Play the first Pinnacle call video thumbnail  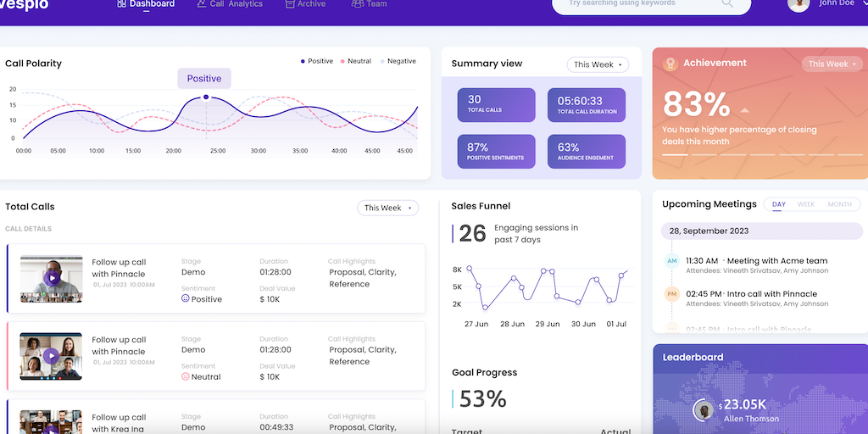52,278
